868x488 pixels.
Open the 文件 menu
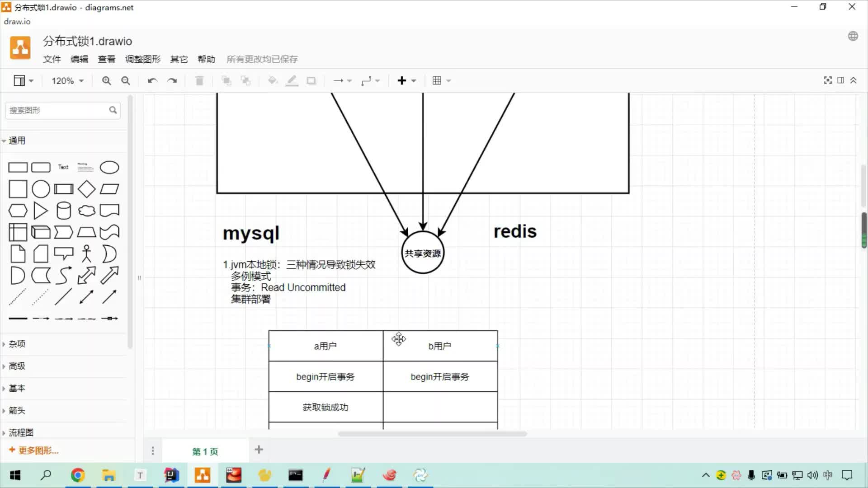(x=52, y=59)
